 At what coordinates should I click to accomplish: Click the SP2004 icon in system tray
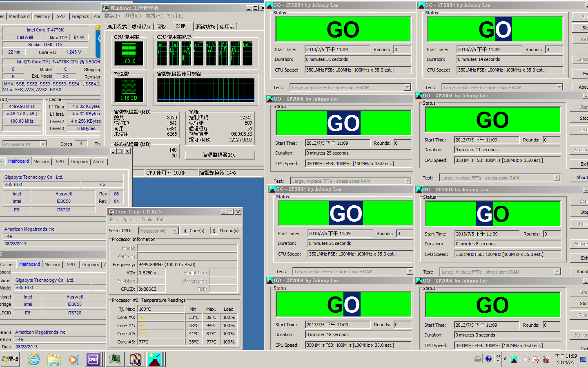coord(514,359)
